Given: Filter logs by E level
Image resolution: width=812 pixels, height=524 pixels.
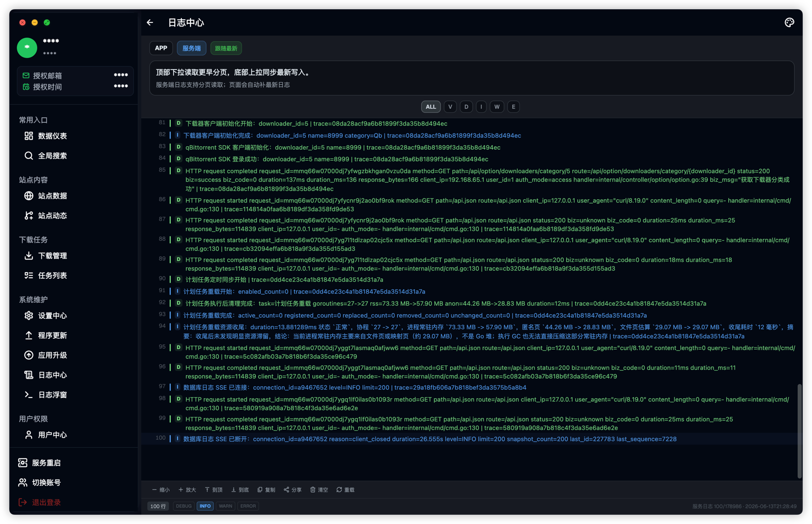Looking at the screenshot, I should pos(513,107).
